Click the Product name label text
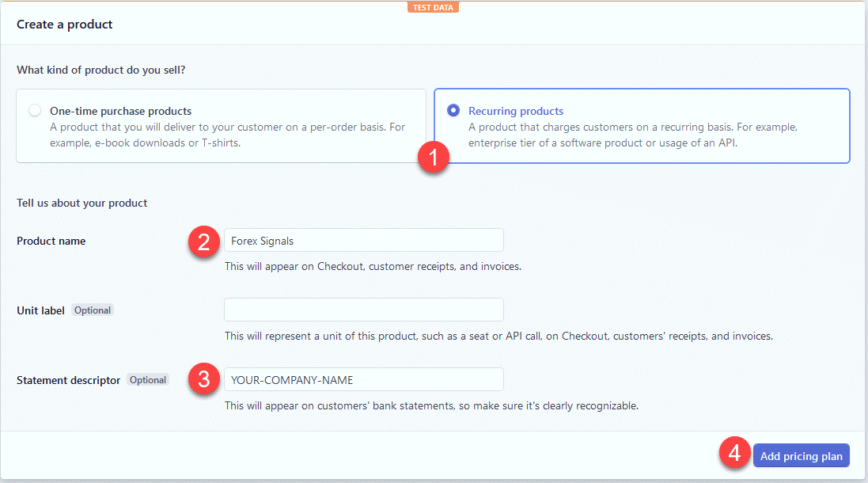 point(51,241)
